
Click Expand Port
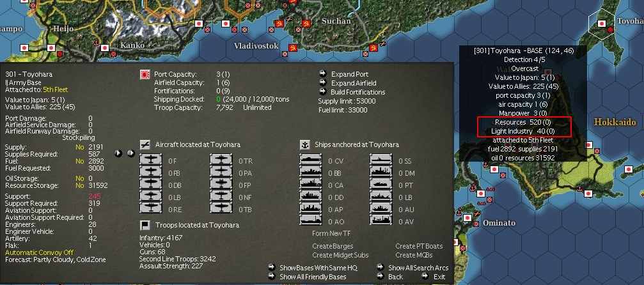(350, 74)
